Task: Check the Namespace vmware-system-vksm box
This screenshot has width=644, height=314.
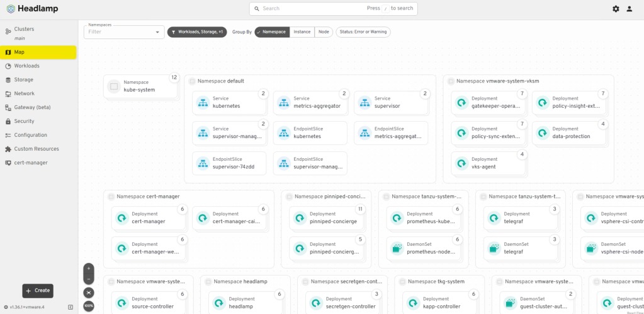Action: (x=451, y=81)
